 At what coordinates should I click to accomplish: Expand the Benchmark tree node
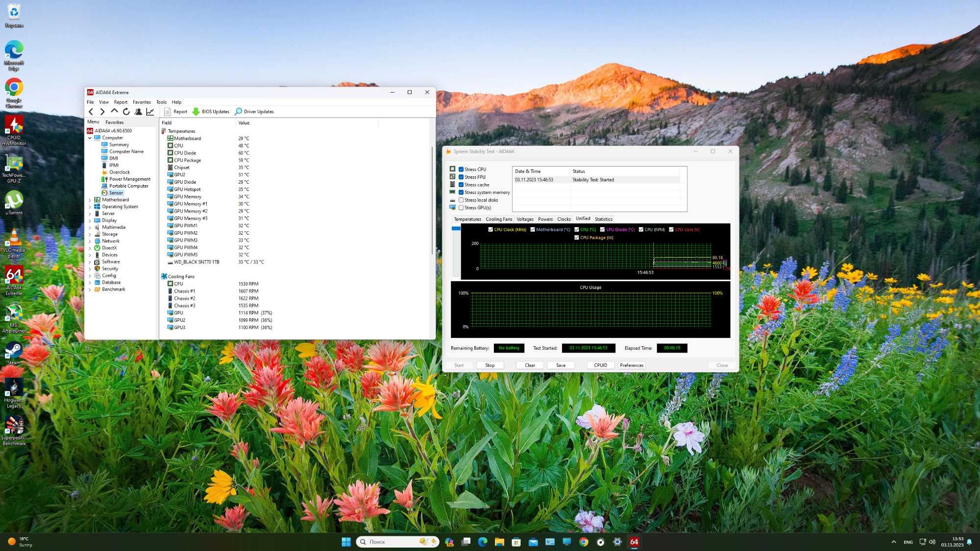[90, 289]
